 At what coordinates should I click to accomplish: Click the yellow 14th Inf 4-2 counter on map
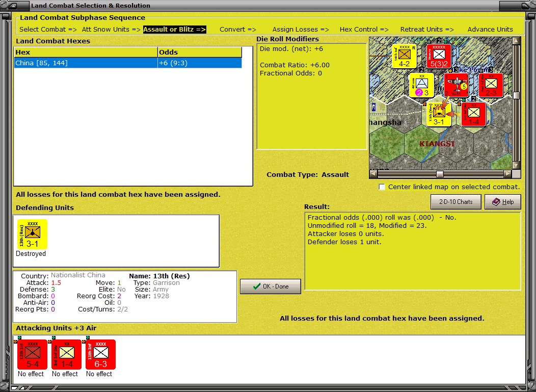point(405,56)
